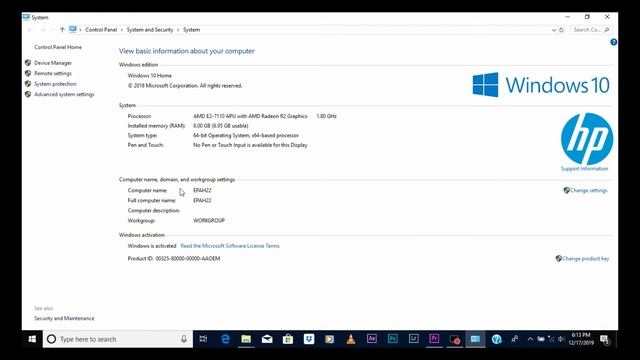This screenshot has width=640, height=360.
Task: Select Control Panel in the breadcrumb
Action: point(101,30)
